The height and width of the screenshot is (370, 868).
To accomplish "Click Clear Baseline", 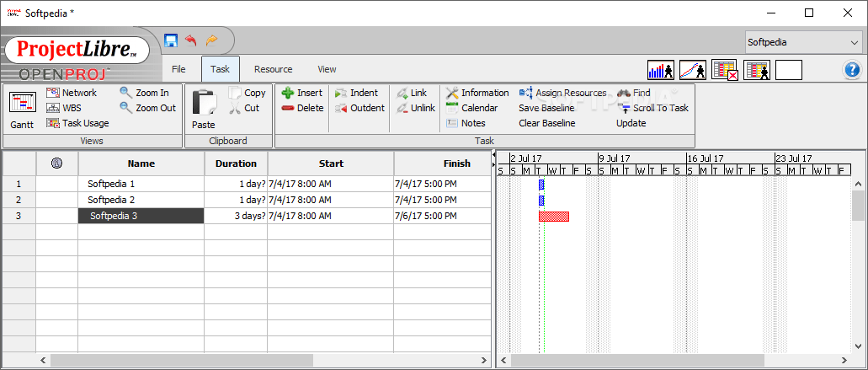I will click(x=547, y=123).
